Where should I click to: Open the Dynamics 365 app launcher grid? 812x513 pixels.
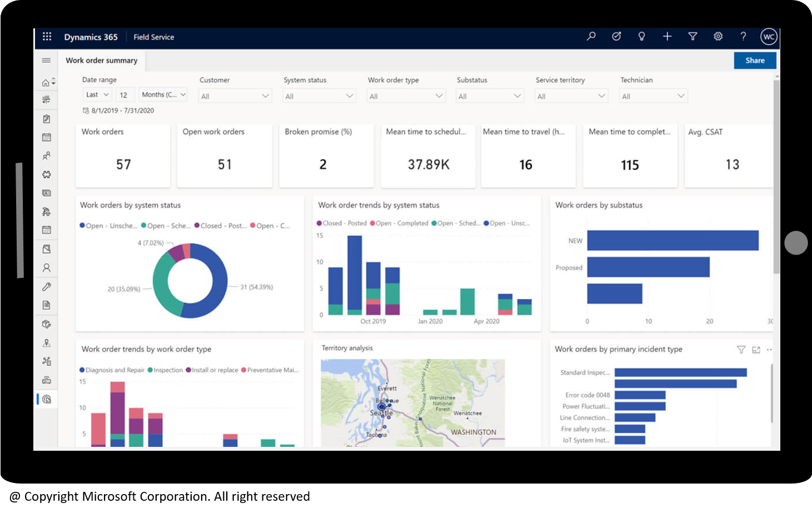pyautogui.click(x=47, y=37)
